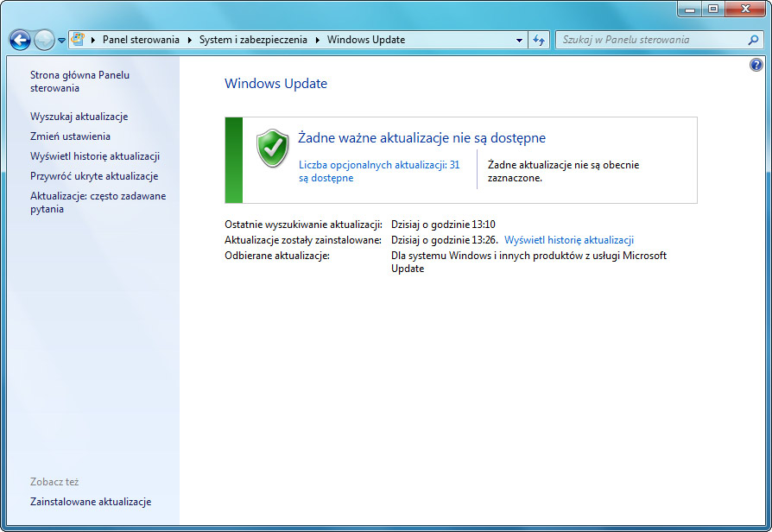The image size is (772, 532).
Task: Click the Control Panel icon in address bar
Action: (78, 40)
